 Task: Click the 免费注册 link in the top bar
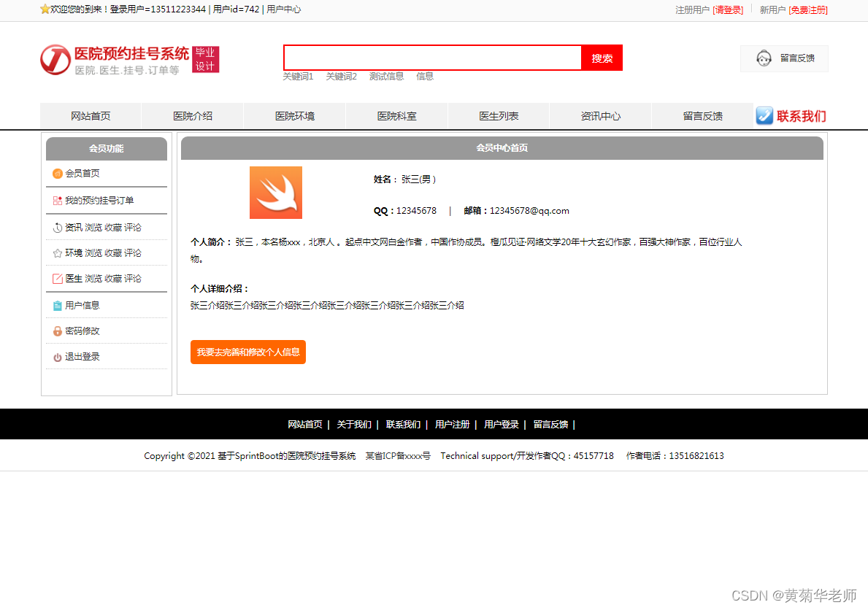coord(808,10)
